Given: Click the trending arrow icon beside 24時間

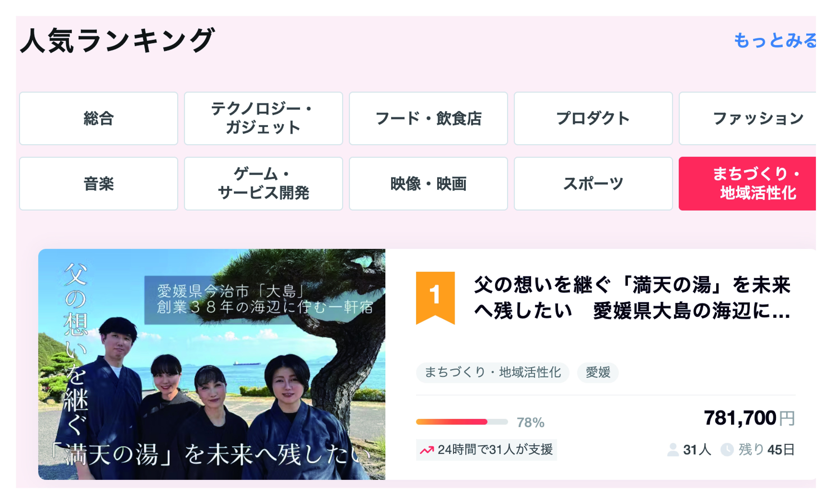Looking at the screenshot, I should (x=427, y=450).
